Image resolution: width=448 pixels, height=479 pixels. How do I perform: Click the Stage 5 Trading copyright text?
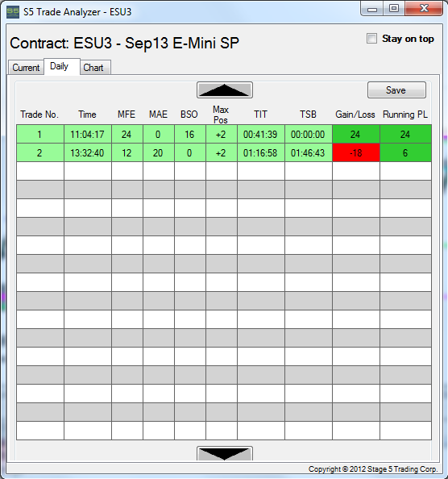tap(373, 469)
